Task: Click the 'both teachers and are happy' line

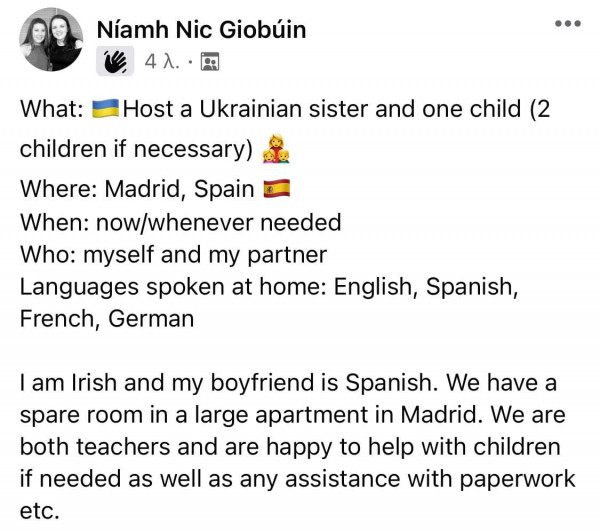Action: point(290,447)
